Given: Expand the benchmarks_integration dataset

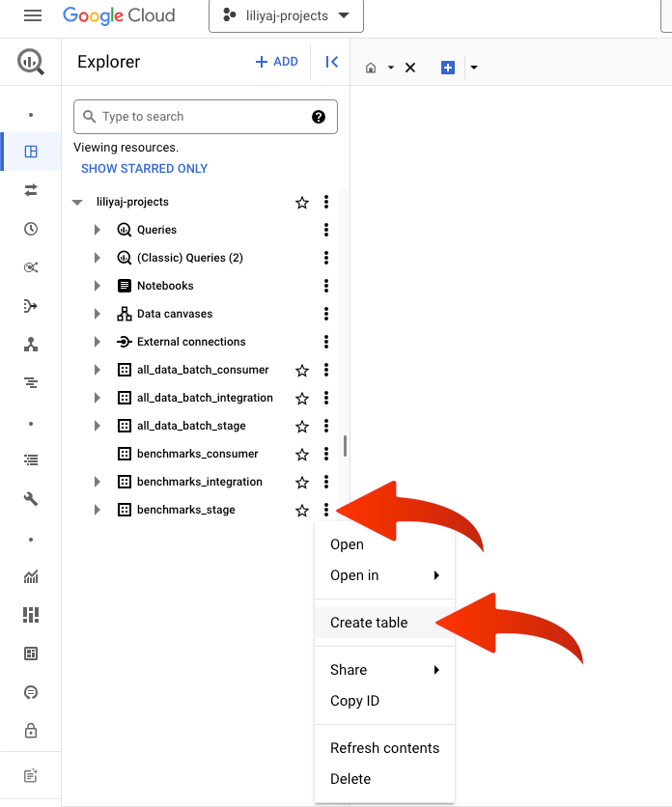Looking at the screenshot, I should coord(98,482).
